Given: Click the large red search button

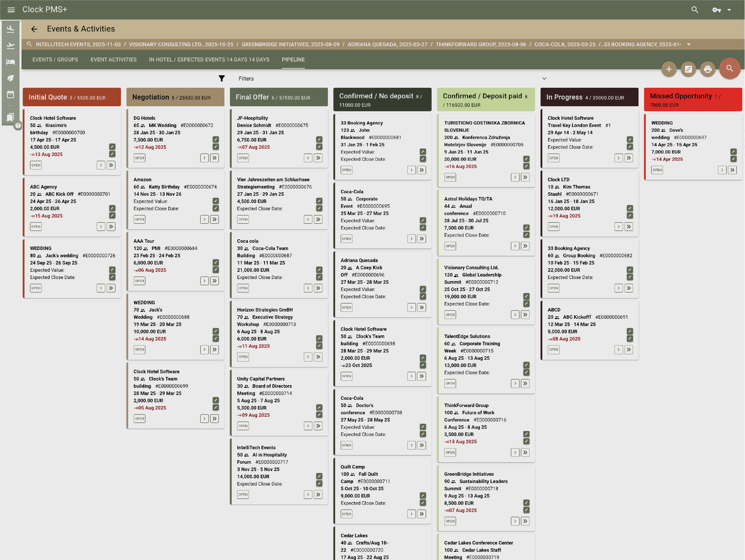Looking at the screenshot, I should (729, 68).
